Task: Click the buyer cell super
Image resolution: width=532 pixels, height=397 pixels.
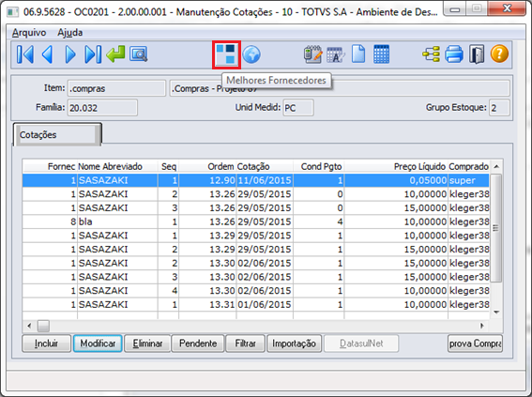Action: click(468, 180)
